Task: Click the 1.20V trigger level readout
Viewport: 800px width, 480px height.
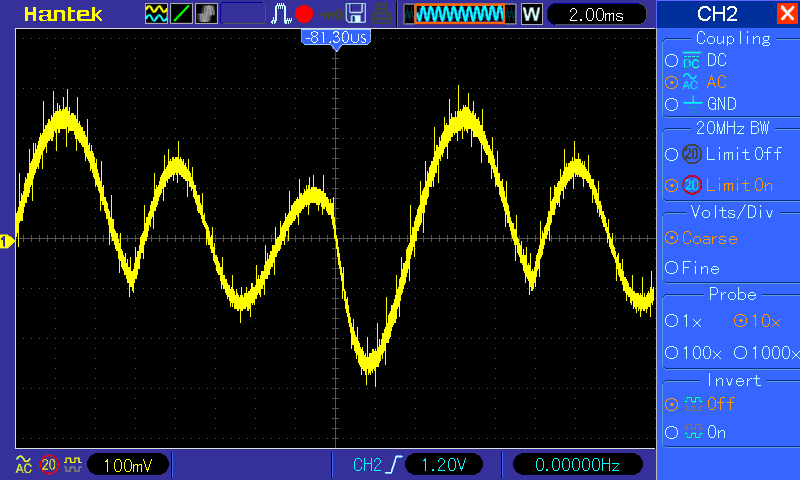Action: click(443, 465)
